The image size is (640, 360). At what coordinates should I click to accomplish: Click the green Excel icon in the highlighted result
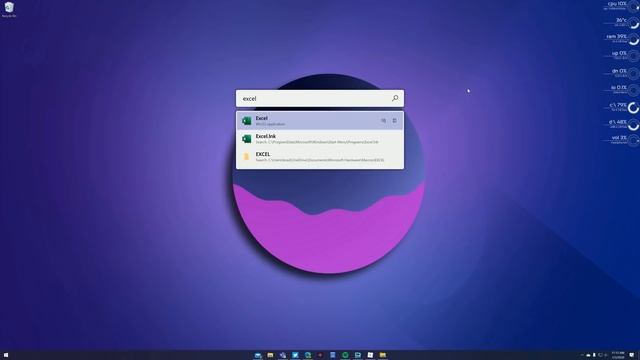[247, 121]
